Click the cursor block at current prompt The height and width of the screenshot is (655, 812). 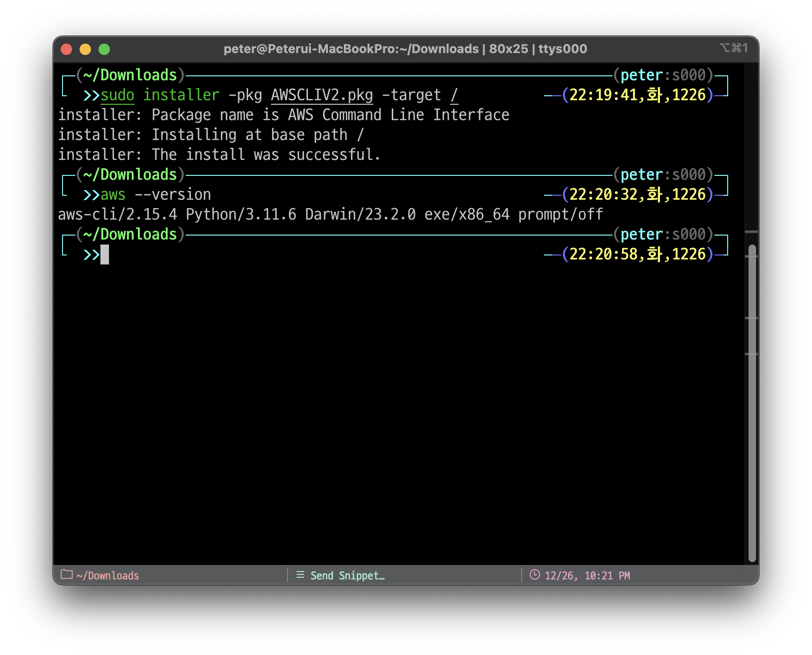[x=105, y=255]
